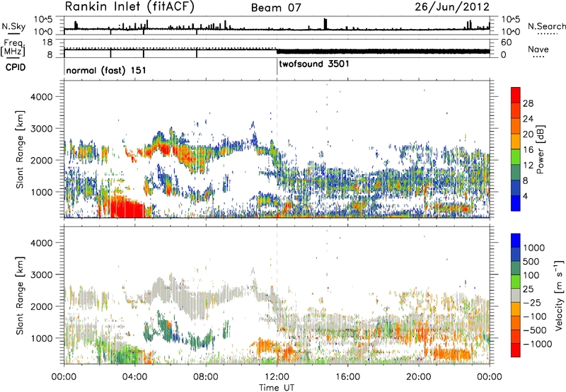Click '500' on the velocity color bar
Screen dimensions: 566x392
point(531,261)
